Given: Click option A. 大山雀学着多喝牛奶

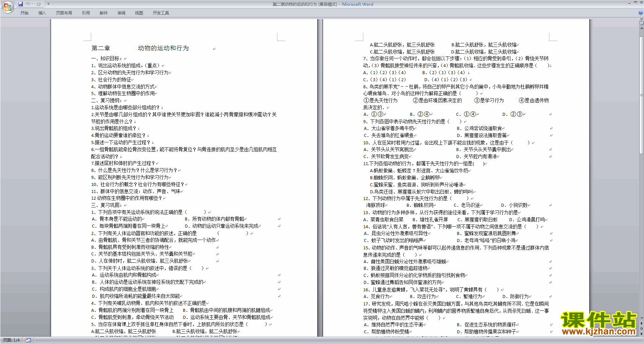Looking at the screenshot, I should (x=389, y=128).
